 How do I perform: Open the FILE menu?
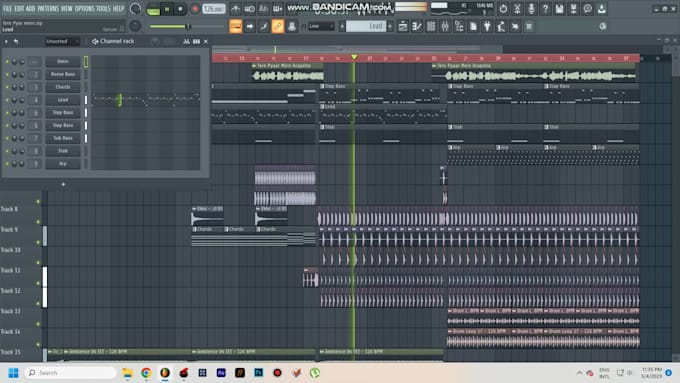(7, 9)
